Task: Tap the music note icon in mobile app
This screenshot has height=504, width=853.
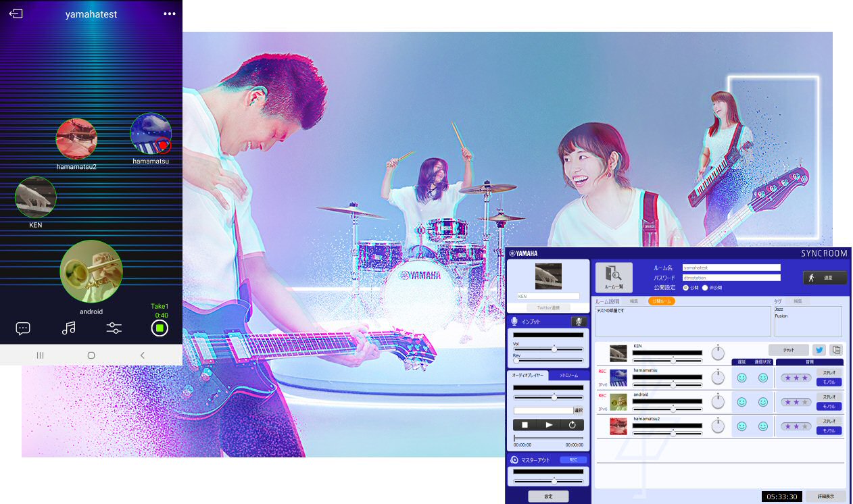Action: point(68,328)
